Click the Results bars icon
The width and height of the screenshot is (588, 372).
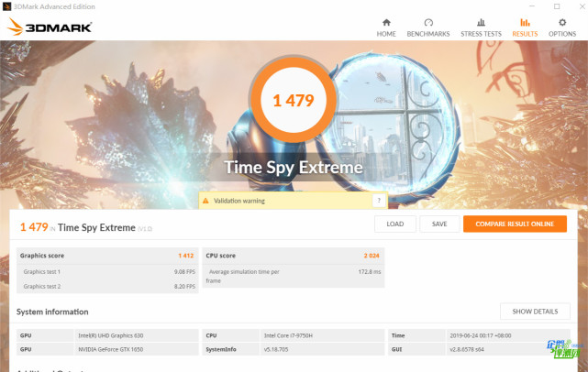[x=525, y=23]
